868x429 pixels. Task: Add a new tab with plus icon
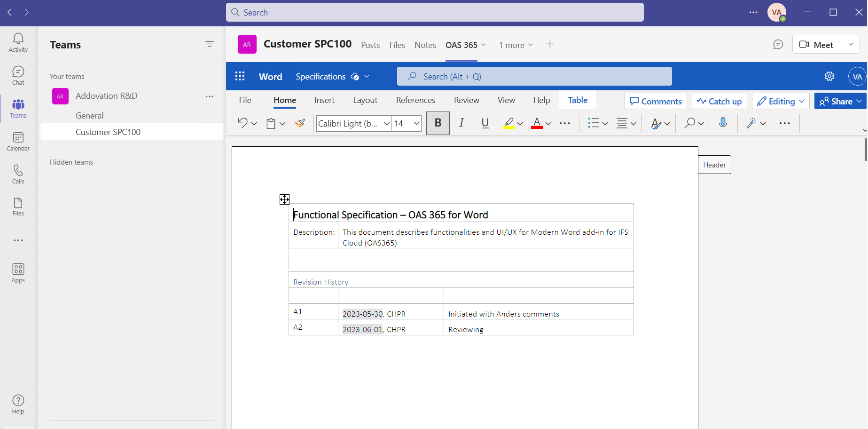550,44
